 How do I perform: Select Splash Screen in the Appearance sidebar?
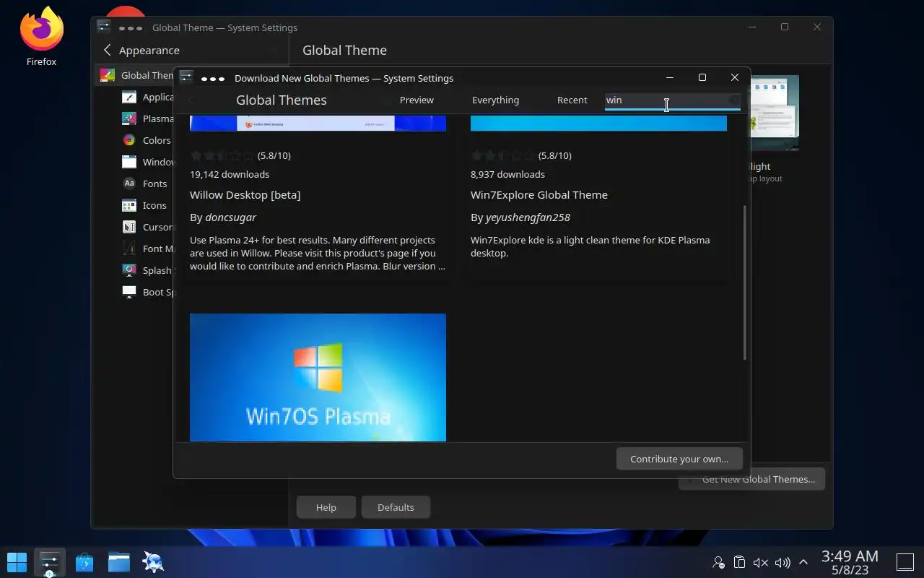[x=149, y=270]
